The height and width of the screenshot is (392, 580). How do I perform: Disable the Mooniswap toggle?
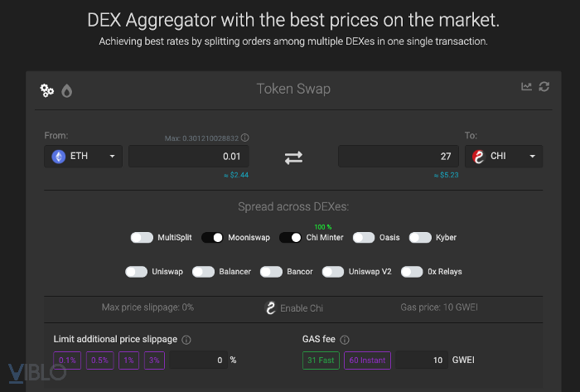coord(212,238)
